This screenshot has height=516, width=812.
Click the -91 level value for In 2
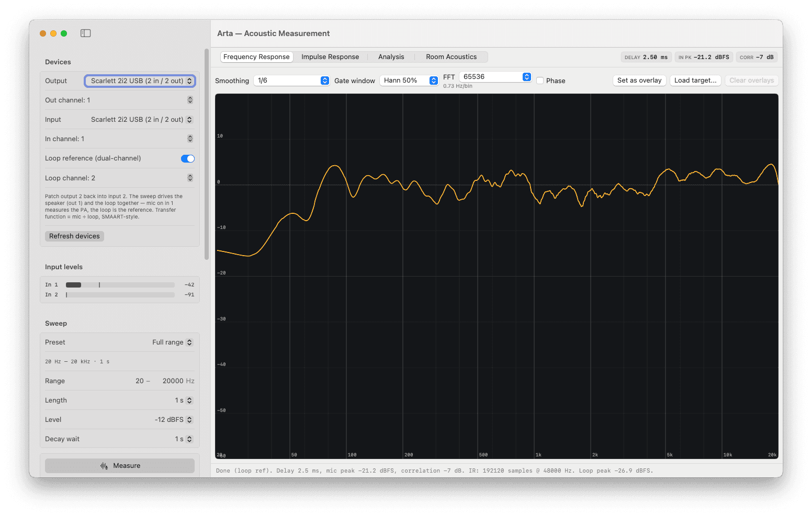[x=189, y=295]
